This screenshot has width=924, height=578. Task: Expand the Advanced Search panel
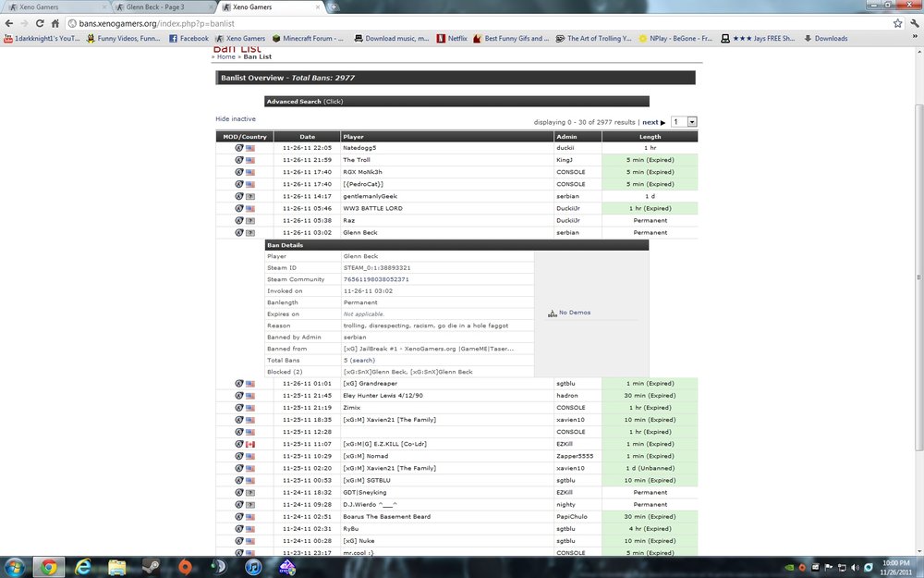tap(456, 102)
